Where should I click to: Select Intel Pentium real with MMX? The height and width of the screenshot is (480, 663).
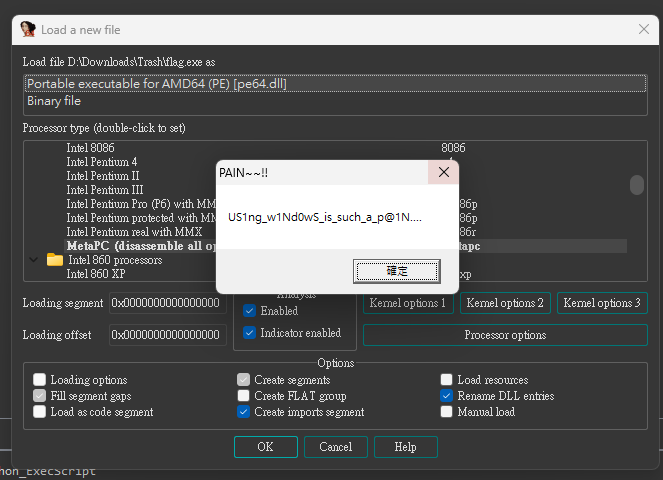pos(134,232)
